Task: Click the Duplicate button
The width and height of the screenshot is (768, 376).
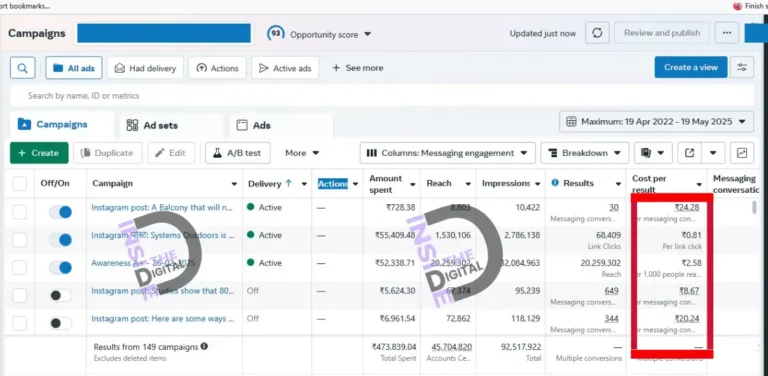Action: (108, 153)
